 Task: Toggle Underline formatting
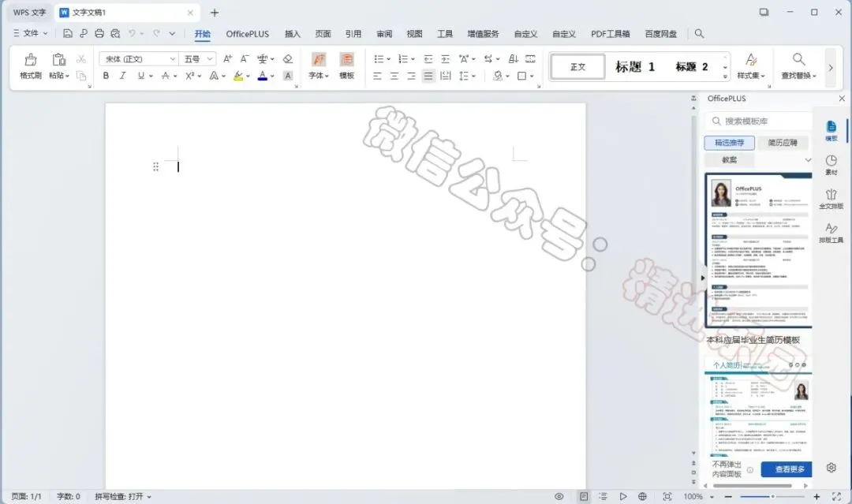pos(140,76)
